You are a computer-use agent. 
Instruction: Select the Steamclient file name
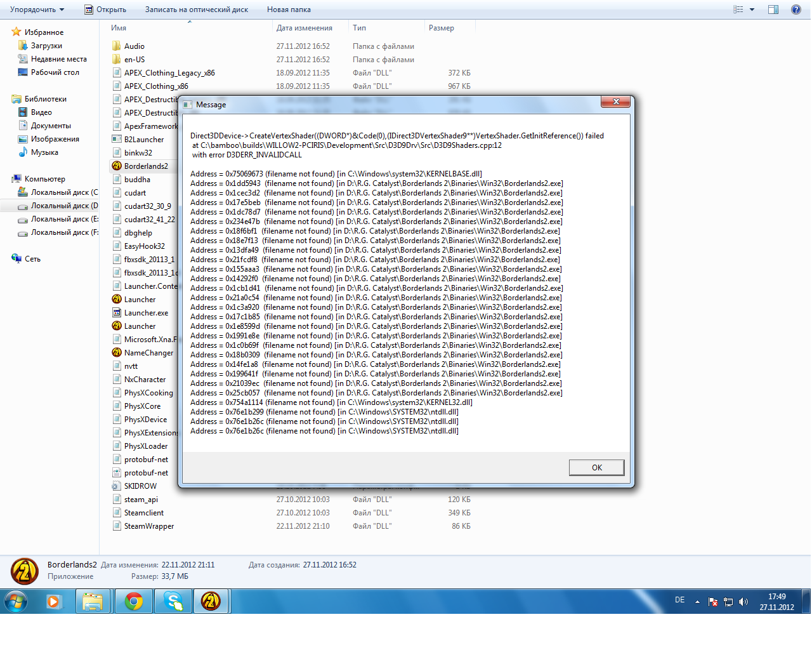pos(144,513)
